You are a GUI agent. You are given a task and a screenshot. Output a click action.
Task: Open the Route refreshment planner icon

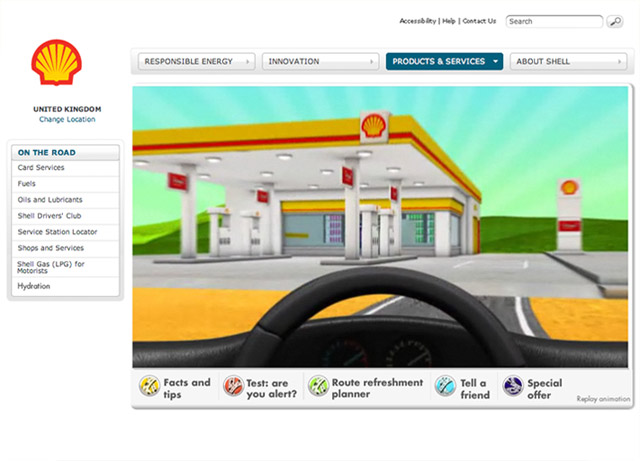(x=318, y=387)
